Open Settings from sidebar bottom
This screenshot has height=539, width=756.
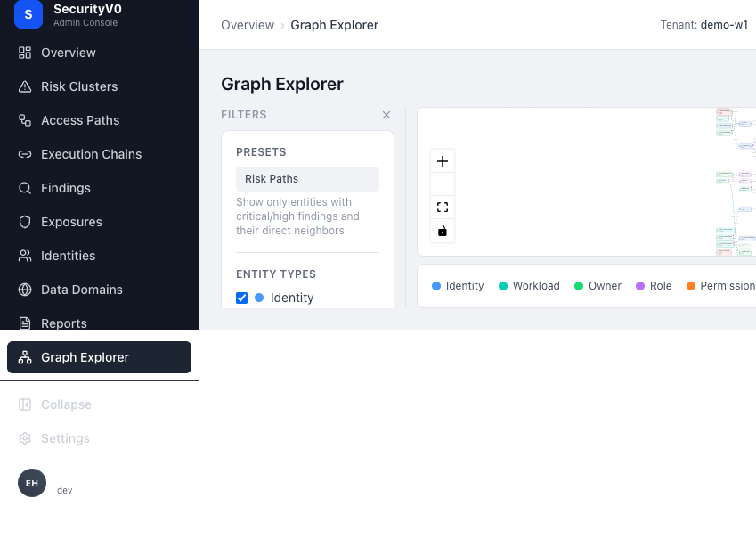coord(100,438)
